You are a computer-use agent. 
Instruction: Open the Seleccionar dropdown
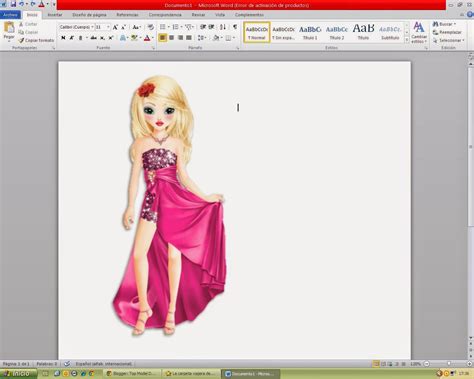tap(448, 40)
